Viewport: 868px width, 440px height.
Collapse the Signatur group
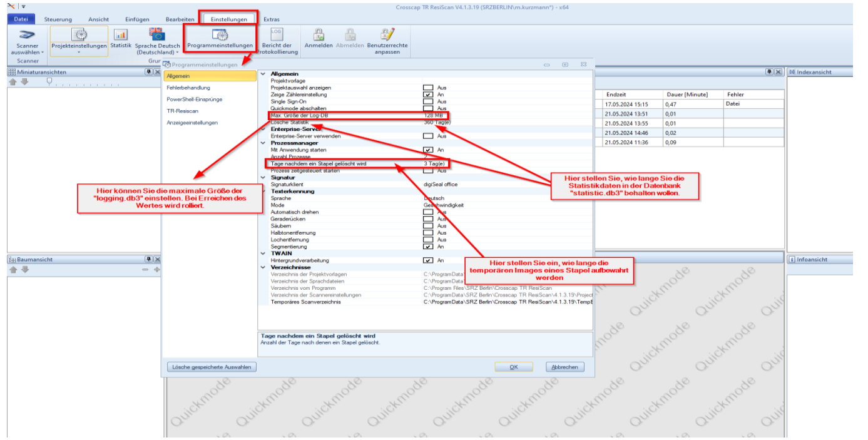[263, 178]
